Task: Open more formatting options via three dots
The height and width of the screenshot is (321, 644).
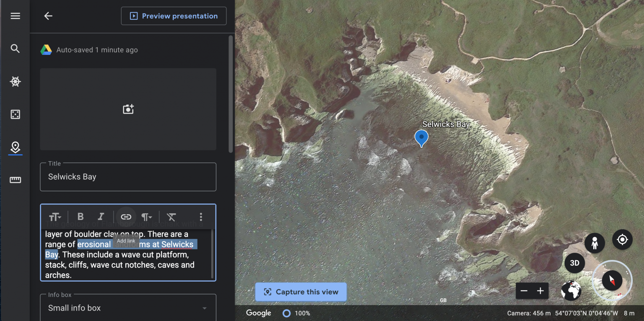Action: pyautogui.click(x=201, y=217)
